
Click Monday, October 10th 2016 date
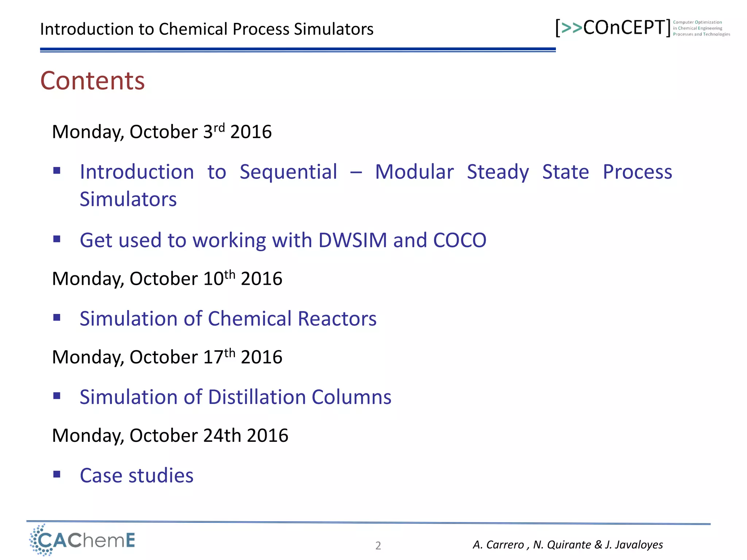click(167, 279)
